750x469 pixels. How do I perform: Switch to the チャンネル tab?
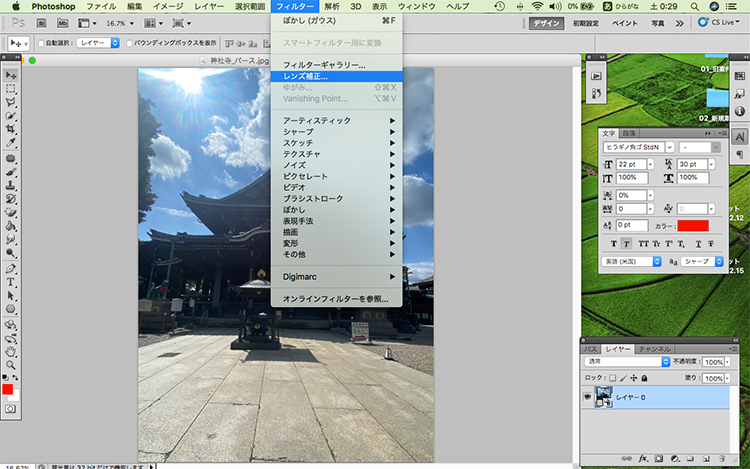tap(654, 349)
